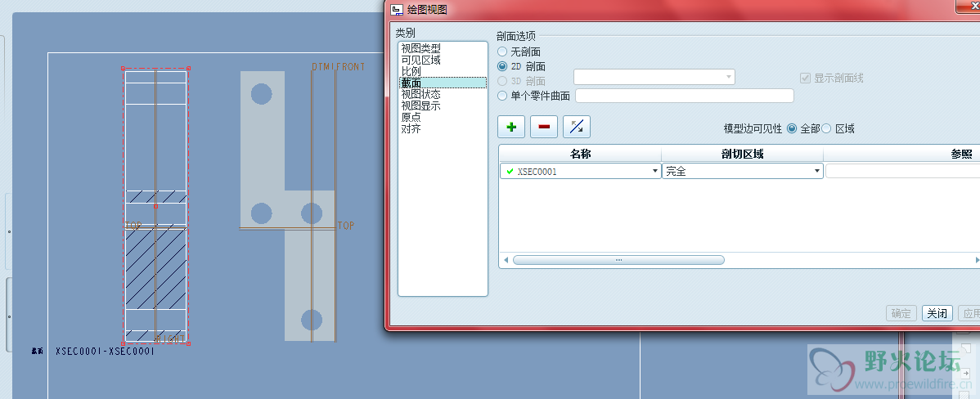This screenshot has height=399, width=980.
Task: Click the flip material side arrow button
Action: pos(576,127)
